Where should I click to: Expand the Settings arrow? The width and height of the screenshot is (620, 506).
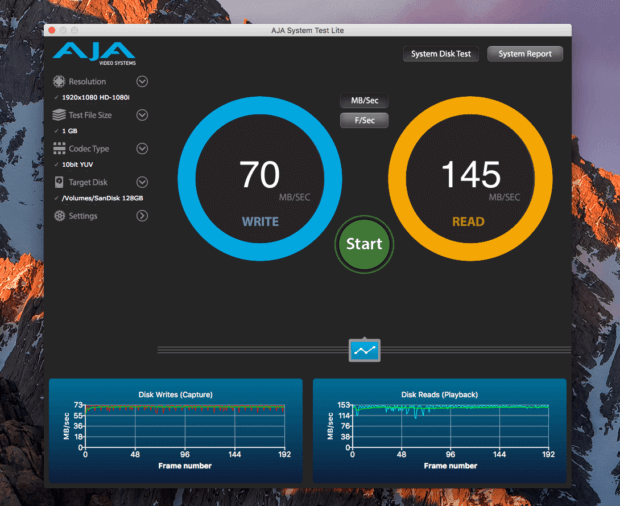tap(142, 216)
